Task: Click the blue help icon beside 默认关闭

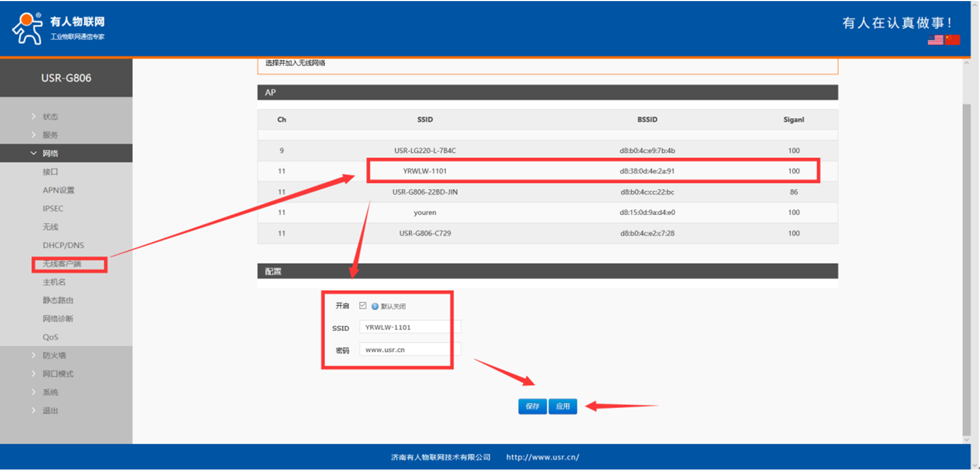Action: point(375,307)
